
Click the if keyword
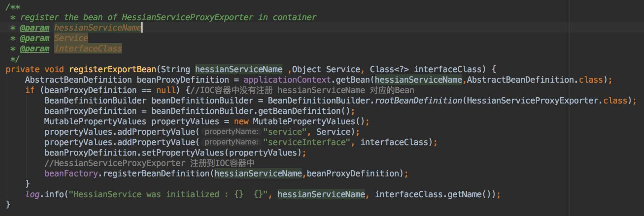30,90
